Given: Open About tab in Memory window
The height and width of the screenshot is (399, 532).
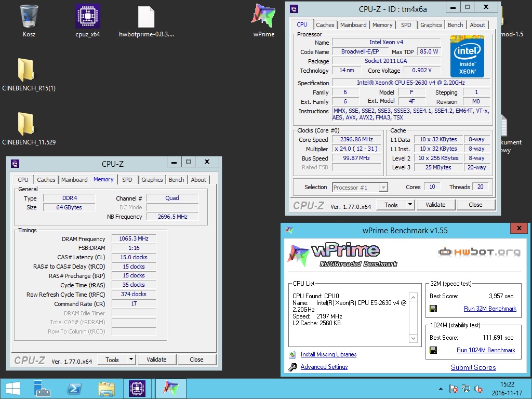Looking at the screenshot, I should pyautogui.click(x=198, y=179).
